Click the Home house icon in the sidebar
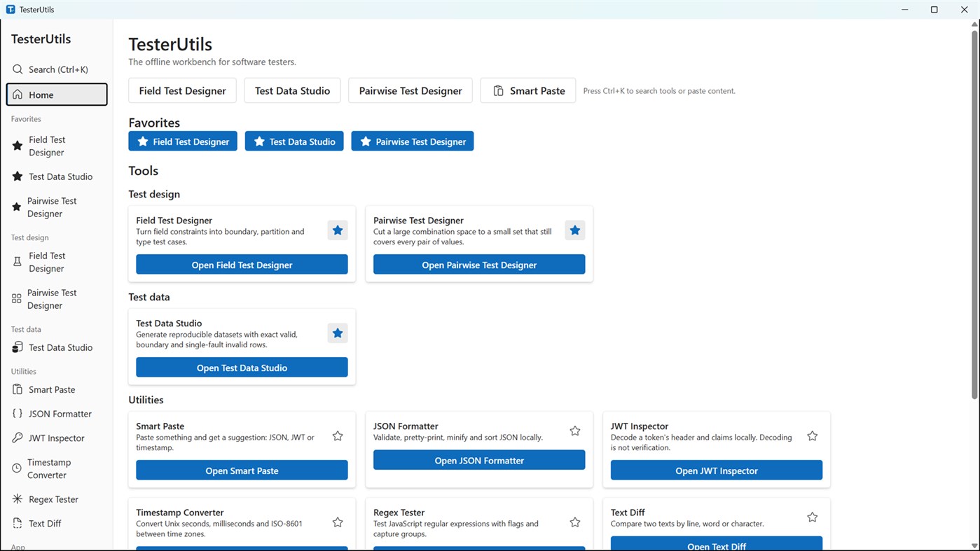Viewport: 980px width, 551px height. [18, 95]
